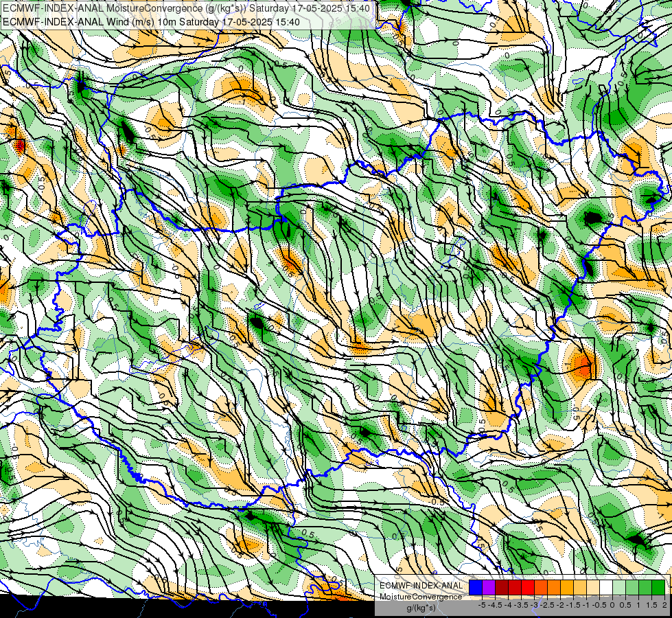This screenshot has height=618, width=672.
Task: Click the light orange swatch (-1.5 to -1)
Action: (580, 587)
